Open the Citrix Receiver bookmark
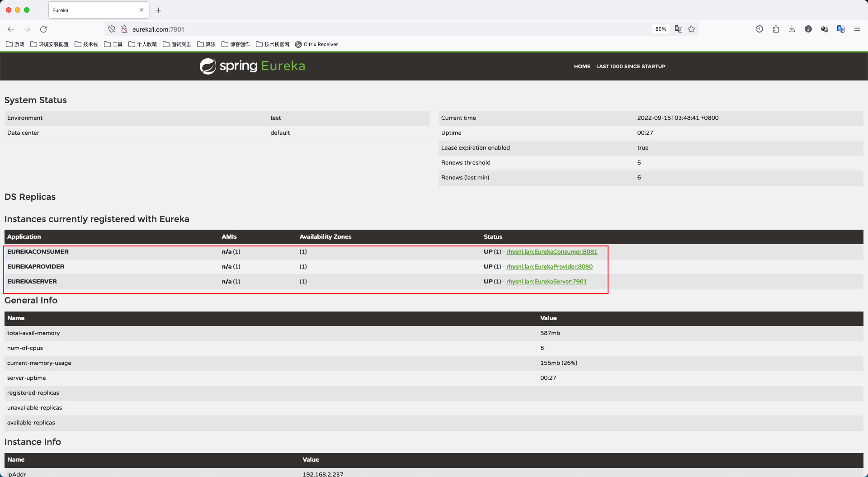This screenshot has height=477, width=868. (316, 44)
